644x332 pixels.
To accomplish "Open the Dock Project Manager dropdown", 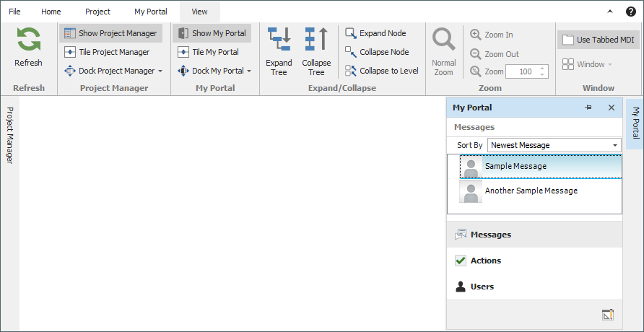I will coord(113,71).
